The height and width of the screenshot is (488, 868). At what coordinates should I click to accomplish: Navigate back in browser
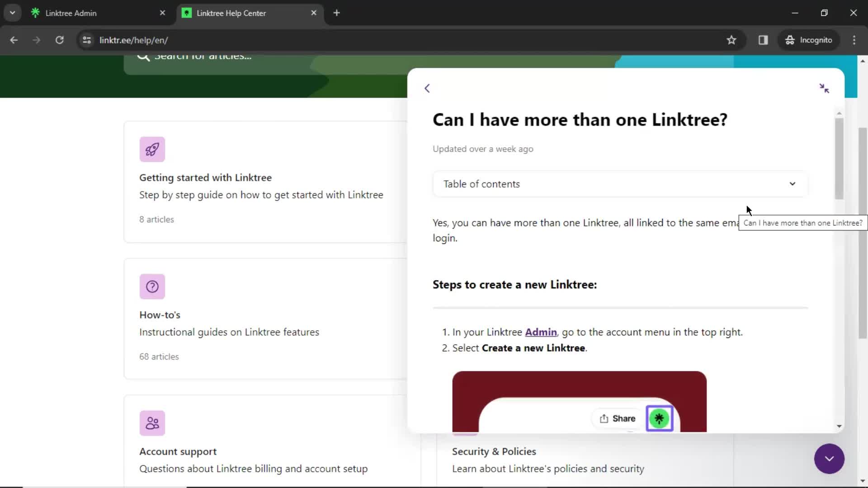14,40
